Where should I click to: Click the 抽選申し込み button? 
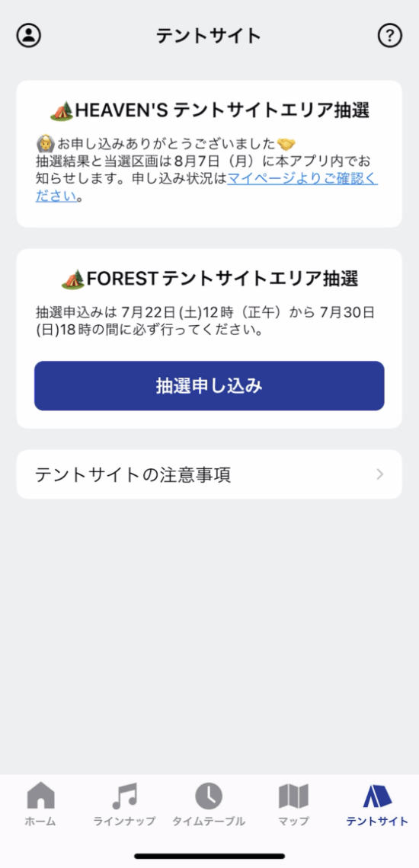coord(209,386)
